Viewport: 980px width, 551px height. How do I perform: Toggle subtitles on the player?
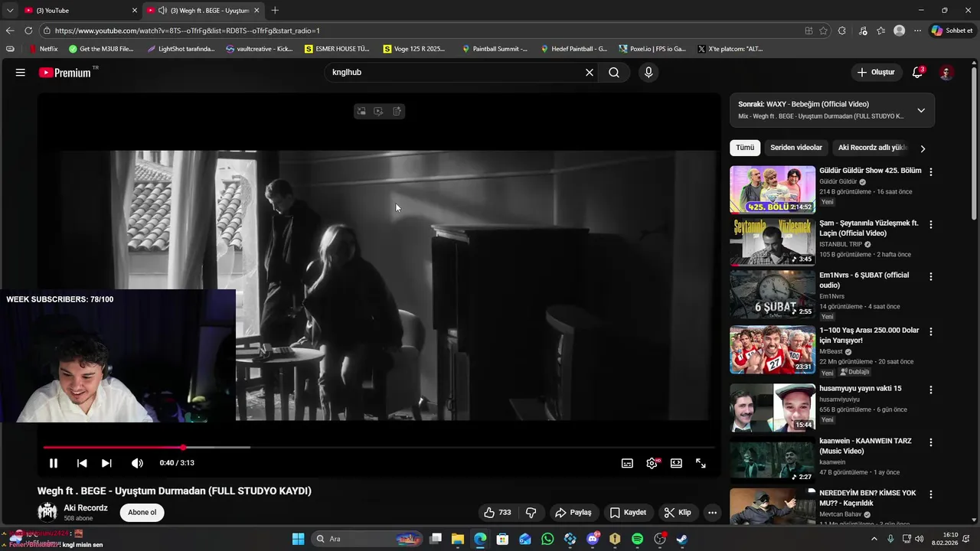click(627, 463)
